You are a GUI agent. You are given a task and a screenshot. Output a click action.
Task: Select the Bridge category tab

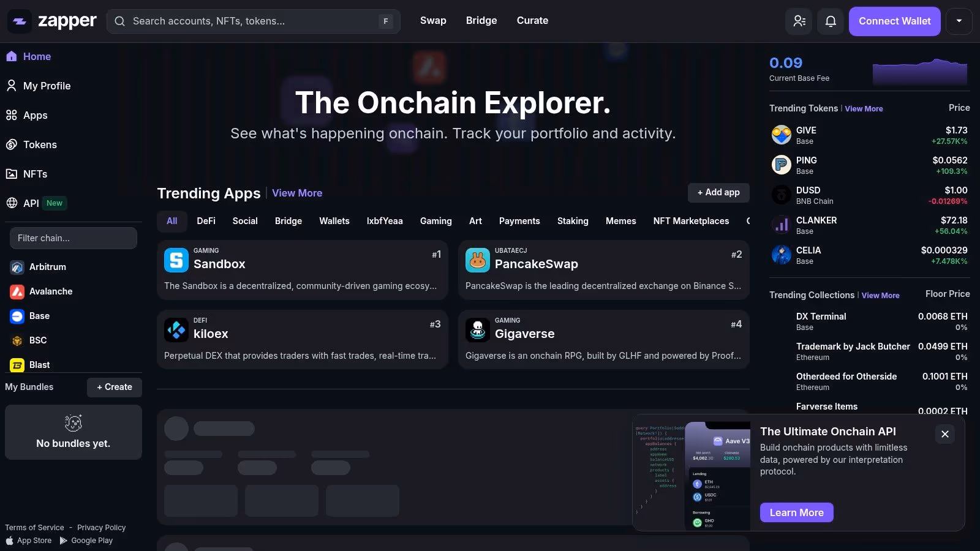click(x=288, y=221)
